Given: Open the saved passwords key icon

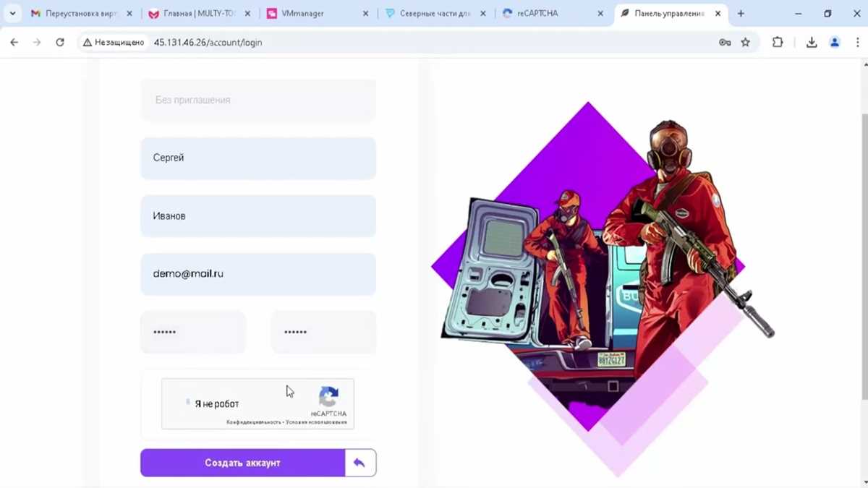Looking at the screenshot, I should [x=725, y=43].
